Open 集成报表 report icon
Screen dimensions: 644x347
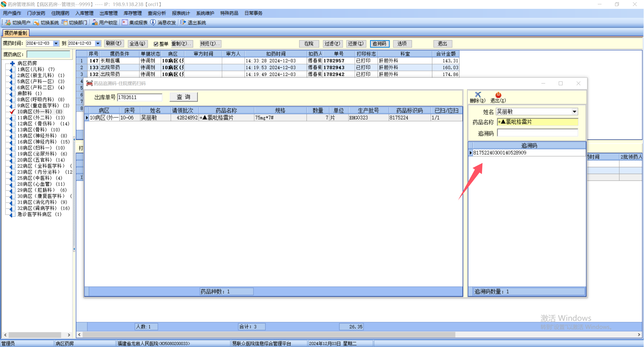click(125, 23)
